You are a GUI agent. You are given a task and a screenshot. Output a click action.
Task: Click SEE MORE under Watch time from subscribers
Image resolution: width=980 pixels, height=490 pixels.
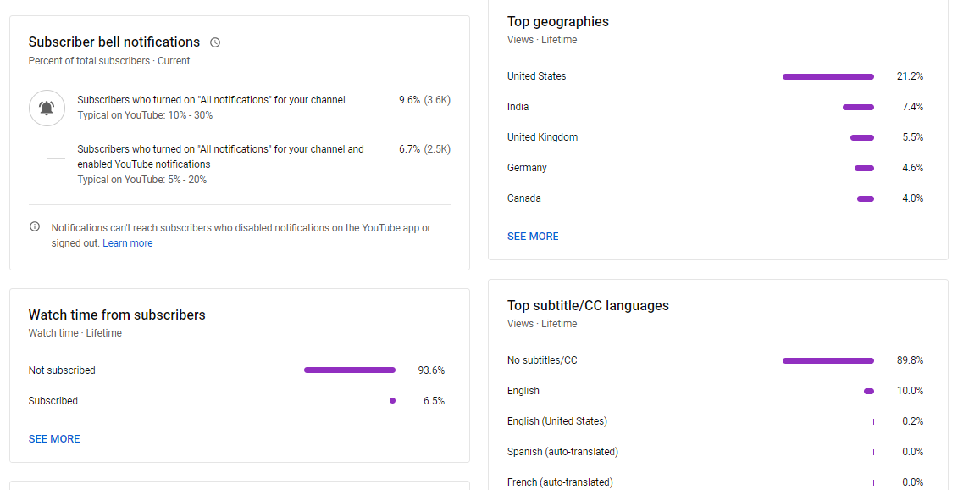pyautogui.click(x=54, y=439)
